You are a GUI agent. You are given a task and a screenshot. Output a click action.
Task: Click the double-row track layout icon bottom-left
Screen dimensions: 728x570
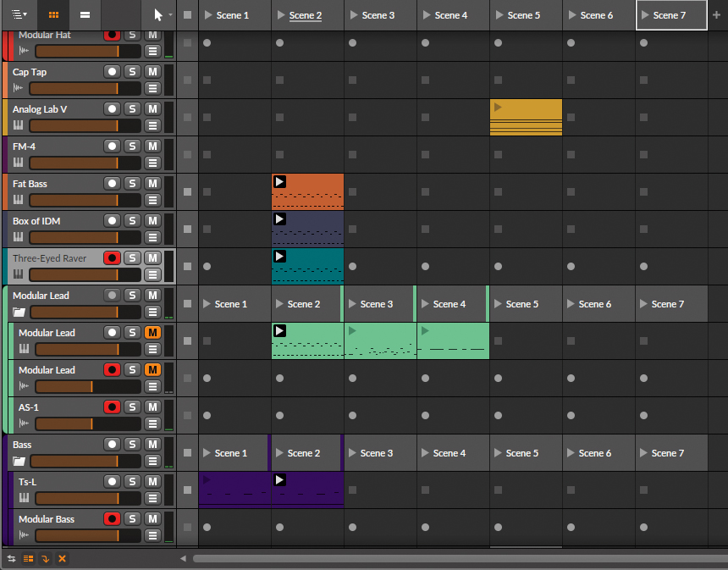28,558
